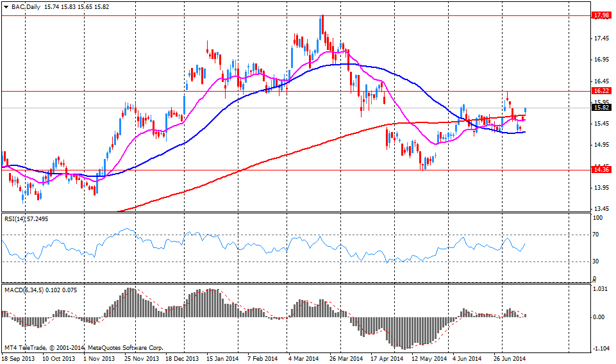Click the MT4 TeleTrade copyright text
The image size is (616, 364).
[x=83, y=348]
